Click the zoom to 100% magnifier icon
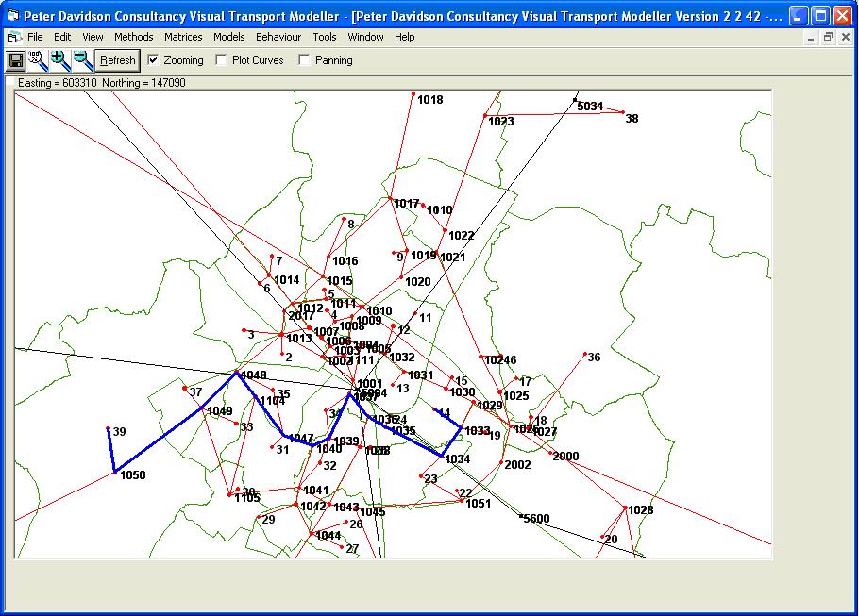Image resolution: width=859 pixels, height=616 pixels. point(39,59)
